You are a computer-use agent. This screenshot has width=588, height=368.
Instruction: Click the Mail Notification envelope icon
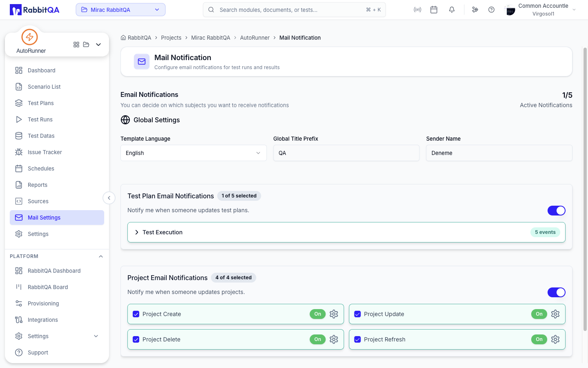142,62
